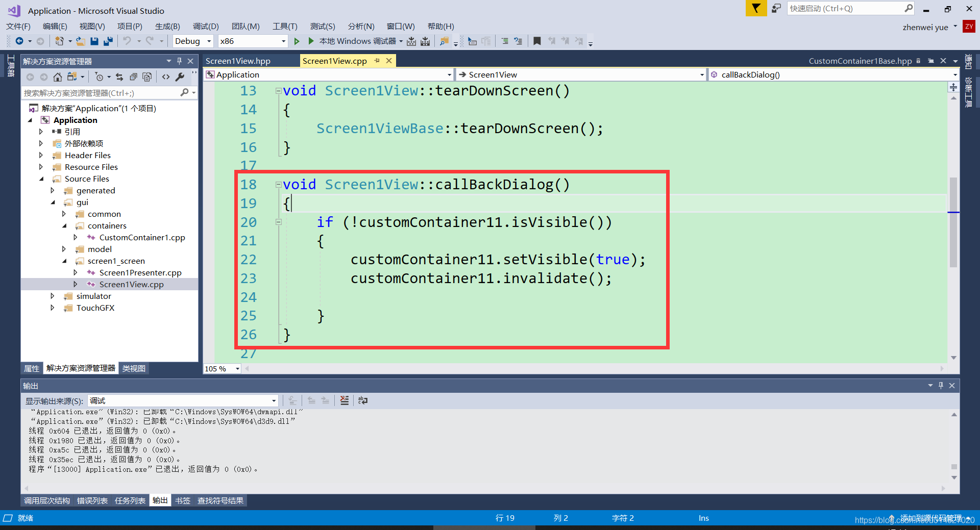
Task: Switch to Screen1View.hpp tab
Action: pos(238,61)
